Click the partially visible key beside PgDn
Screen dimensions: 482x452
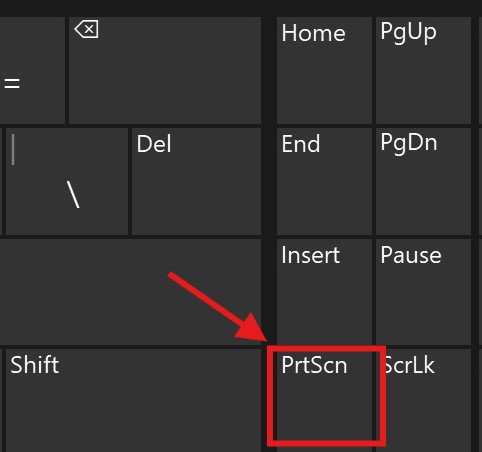click(480, 181)
